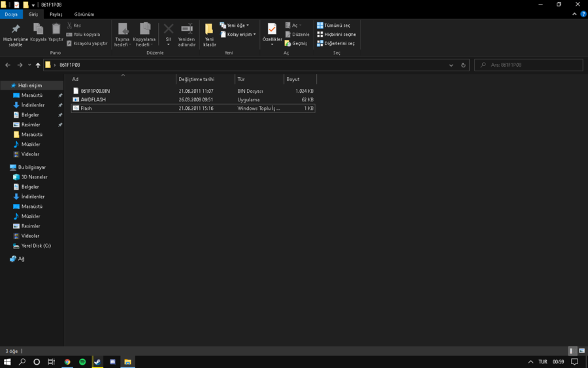Expand the Kolay erişim dropdown
Viewport: 588px width, 368px height.
click(x=238, y=35)
